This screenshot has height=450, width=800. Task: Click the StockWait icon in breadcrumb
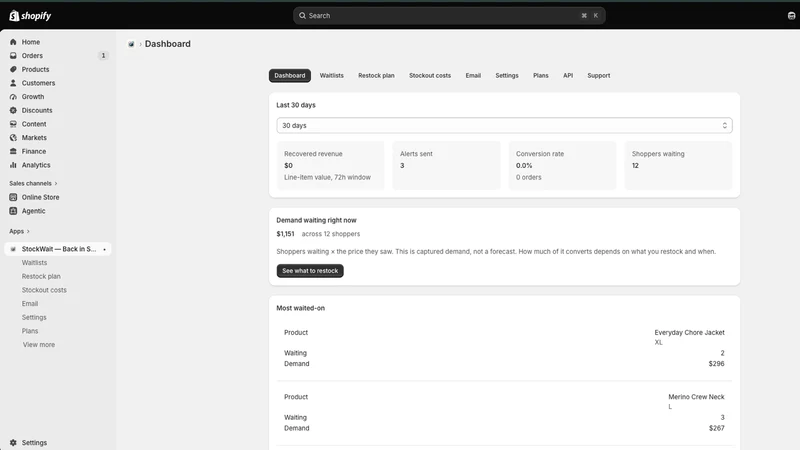click(x=131, y=44)
